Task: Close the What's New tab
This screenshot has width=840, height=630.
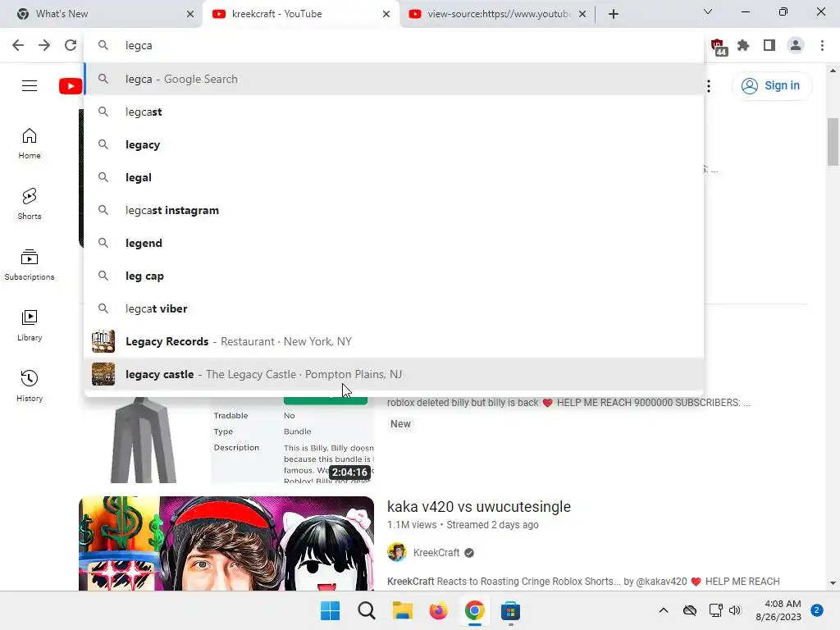Action: [190, 14]
